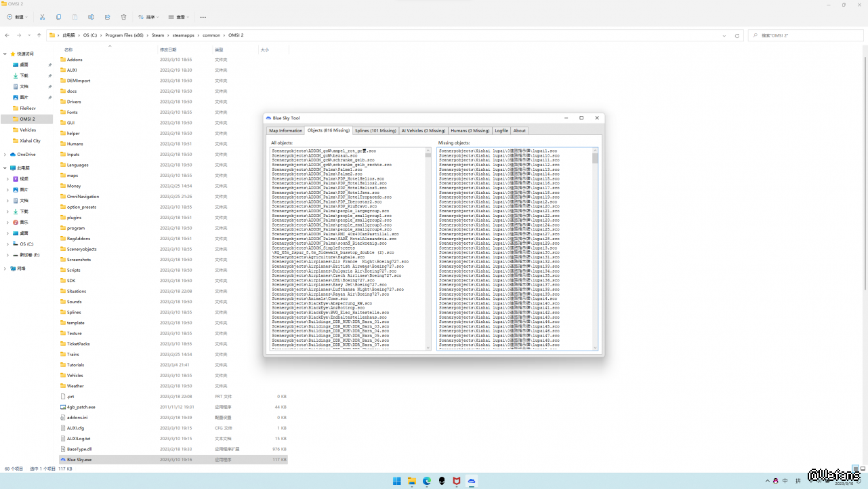Expand the OS (C:) drive node
This screenshot has width=868, height=489.
[7, 244]
